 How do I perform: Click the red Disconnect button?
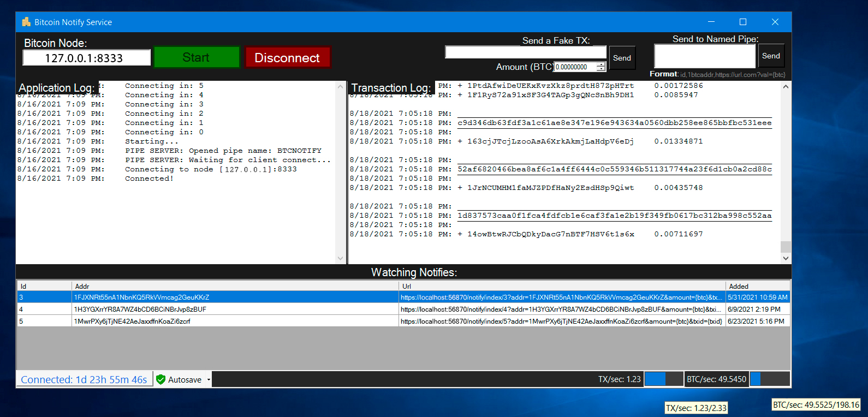pyautogui.click(x=288, y=57)
